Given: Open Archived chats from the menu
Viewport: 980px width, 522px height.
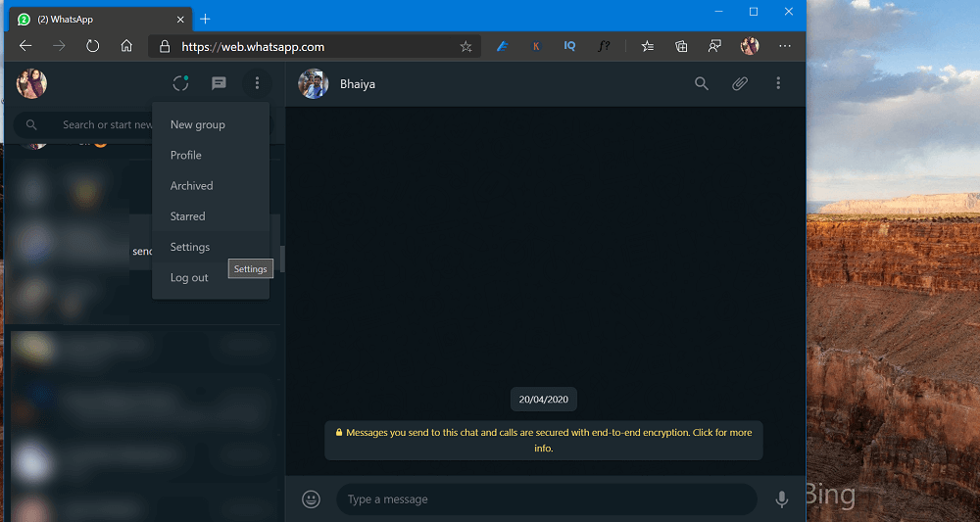Looking at the screenshot, I should 211,186.
